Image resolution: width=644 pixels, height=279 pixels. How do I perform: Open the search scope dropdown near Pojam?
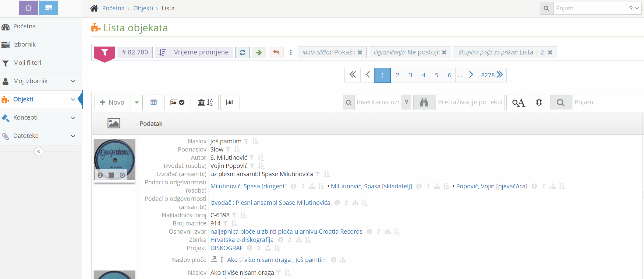(x=634, y=8)
